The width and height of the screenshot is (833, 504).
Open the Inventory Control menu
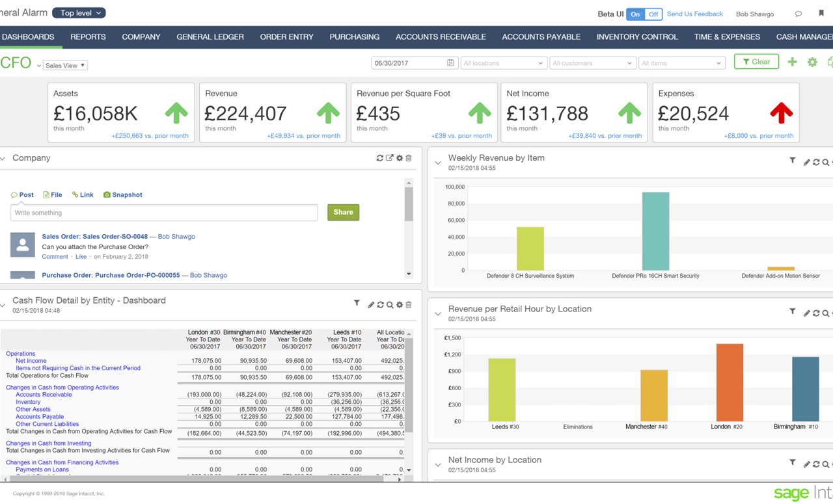click(637, 37)
